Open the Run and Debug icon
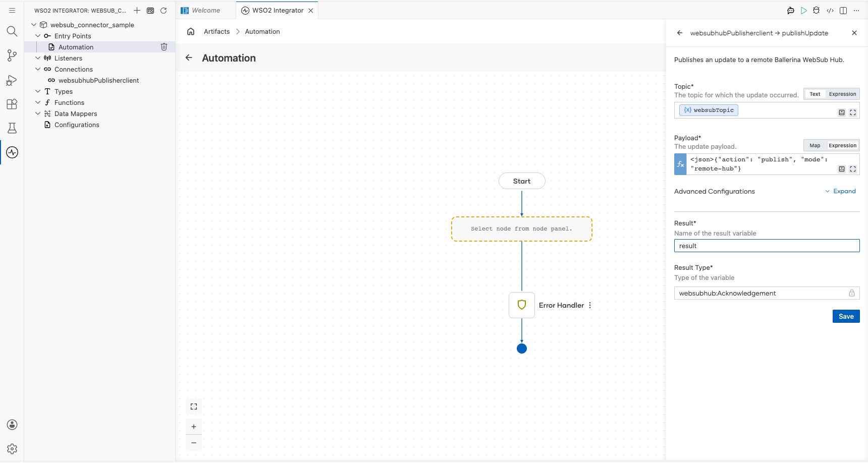This screenshot has width=868, height=463. (x=12, y=80)
